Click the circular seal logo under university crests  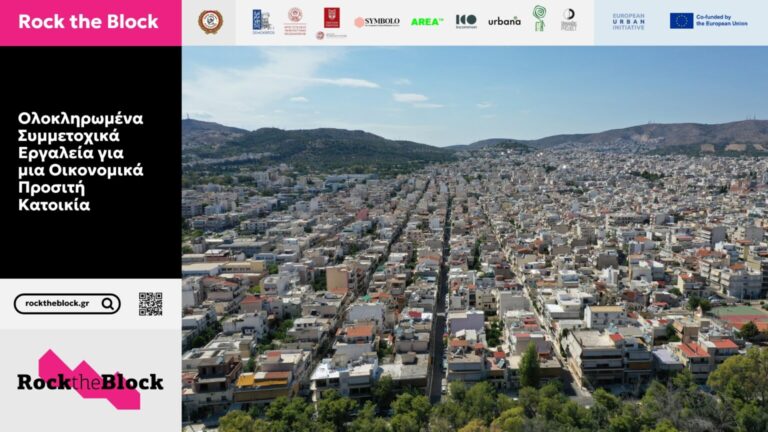click(x=320, y=35)
